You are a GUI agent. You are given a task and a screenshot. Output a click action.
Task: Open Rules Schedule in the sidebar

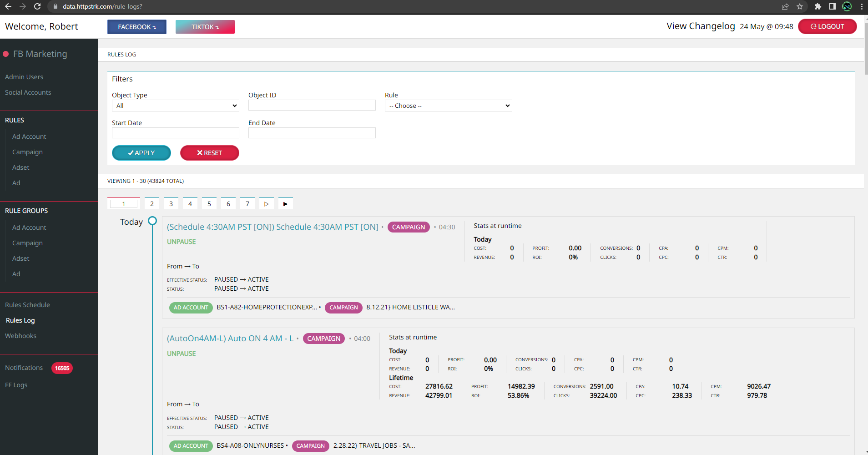(27, 305)
